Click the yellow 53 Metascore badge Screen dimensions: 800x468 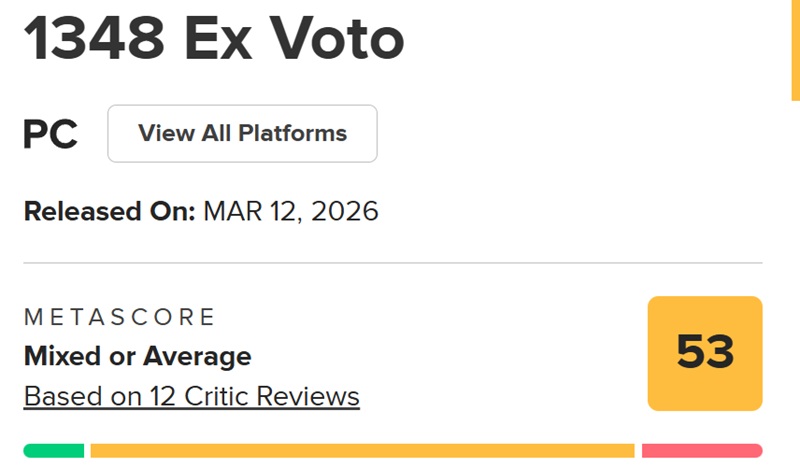705,353
